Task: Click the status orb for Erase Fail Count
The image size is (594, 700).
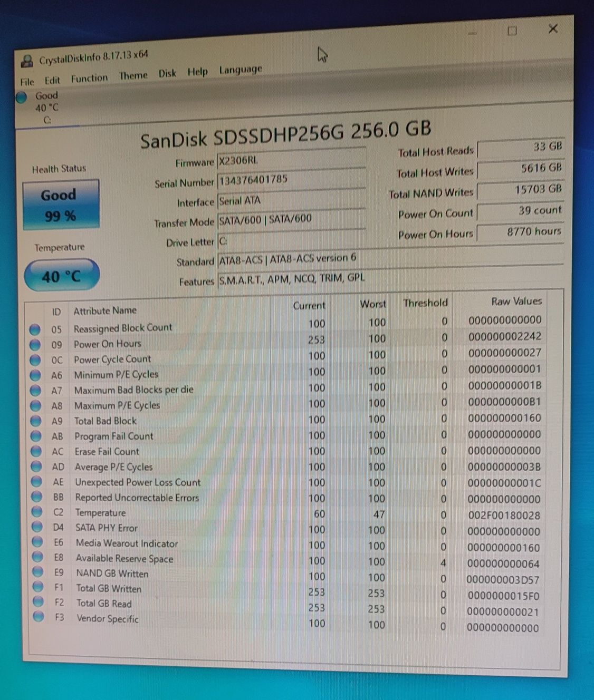Action: [36, 452]
